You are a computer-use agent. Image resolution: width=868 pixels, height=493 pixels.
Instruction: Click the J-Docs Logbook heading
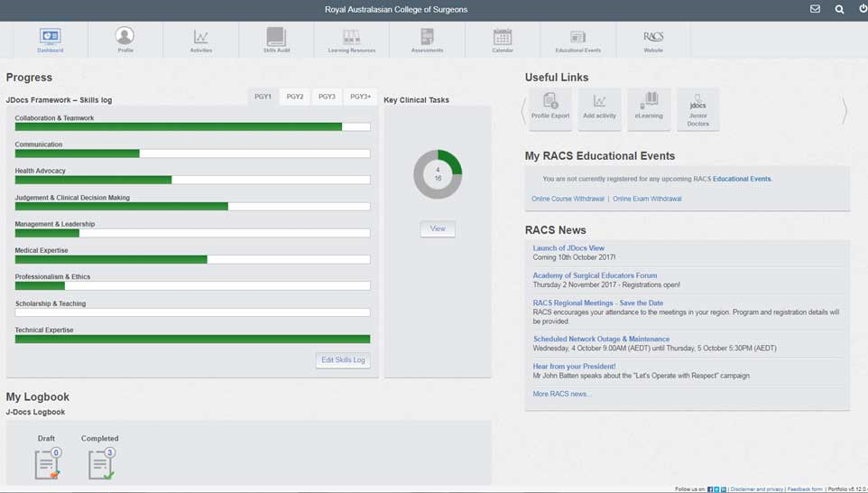(x=35, y=412)
